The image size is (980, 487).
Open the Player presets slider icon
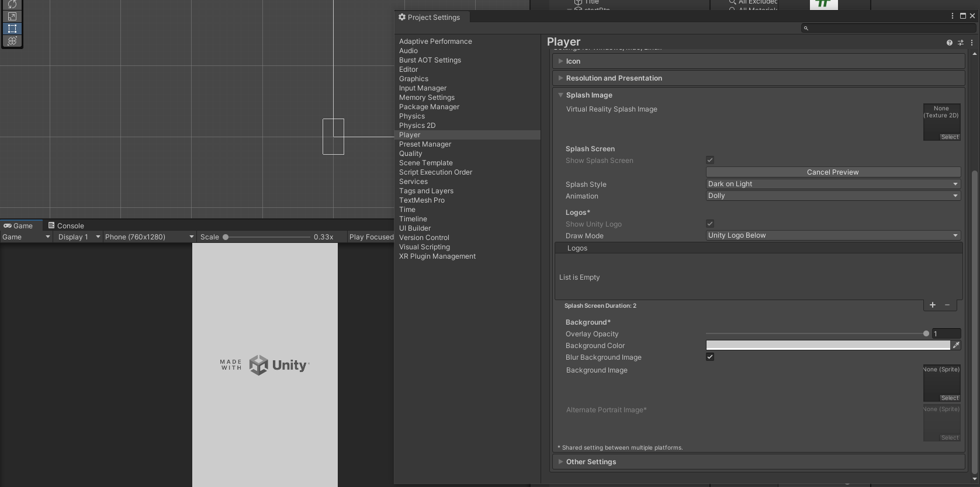961,43
